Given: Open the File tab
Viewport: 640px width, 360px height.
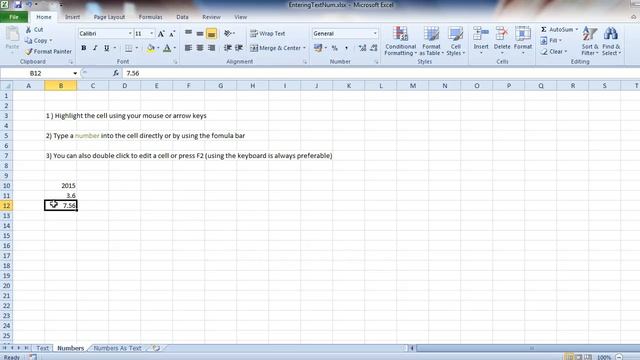Looking at the screenshot, I should [x=14, y=17].
